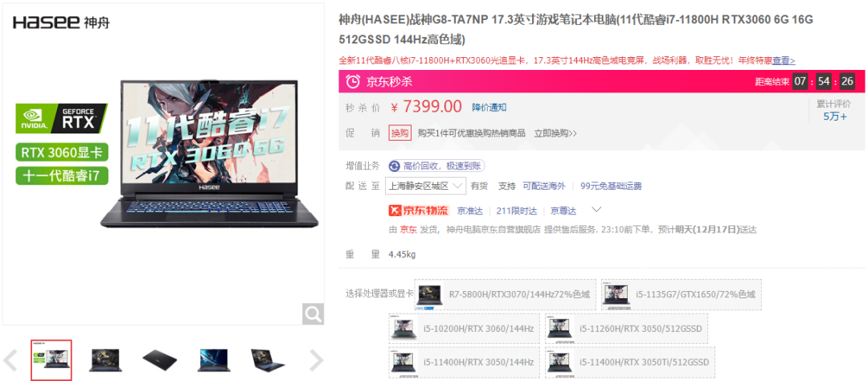Click the ¥7399.00 flash sale price
The width and height of the screenshot is (868, 381).
click(x=426, y=106)
